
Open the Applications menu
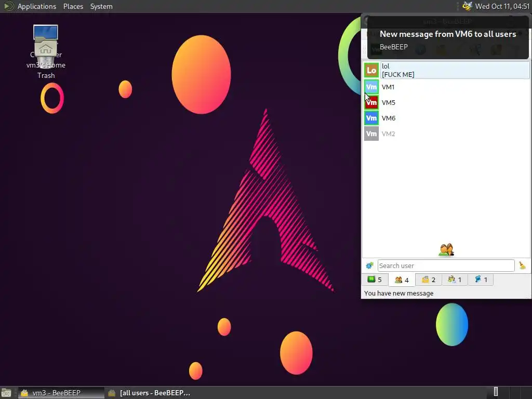(37, 6)
